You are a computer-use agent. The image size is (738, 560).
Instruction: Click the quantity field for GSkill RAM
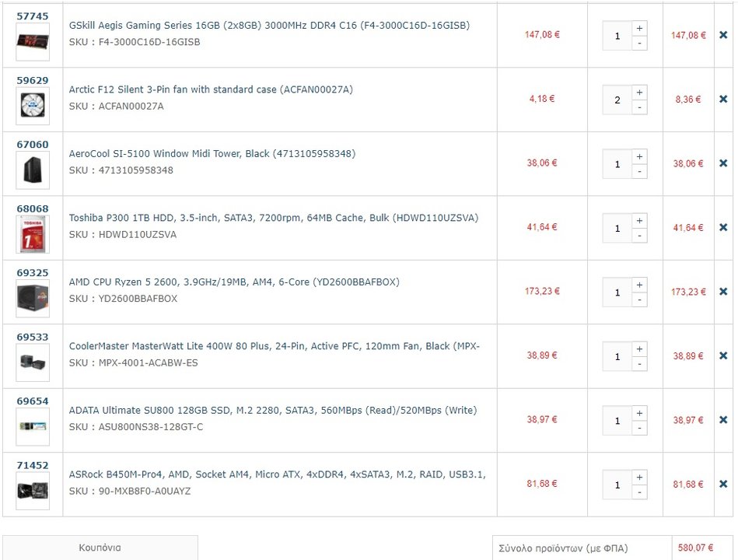617,36
